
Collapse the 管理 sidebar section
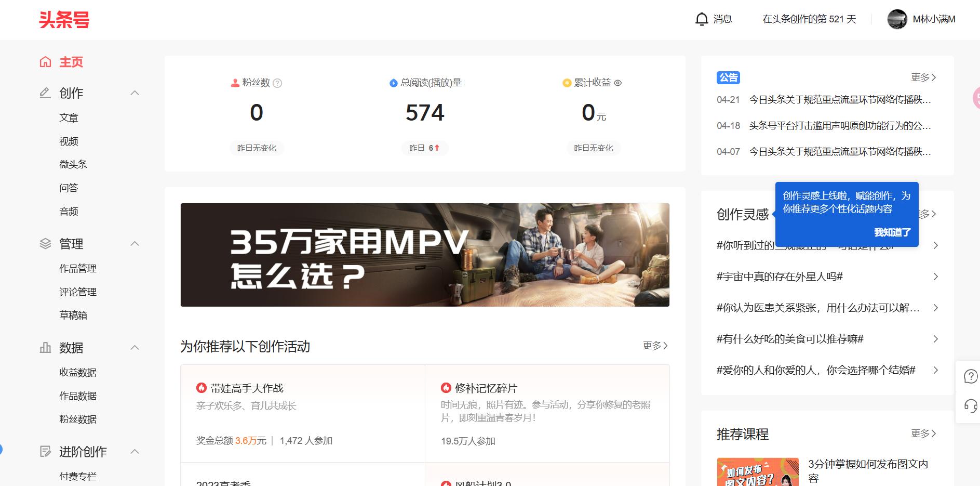135,244
